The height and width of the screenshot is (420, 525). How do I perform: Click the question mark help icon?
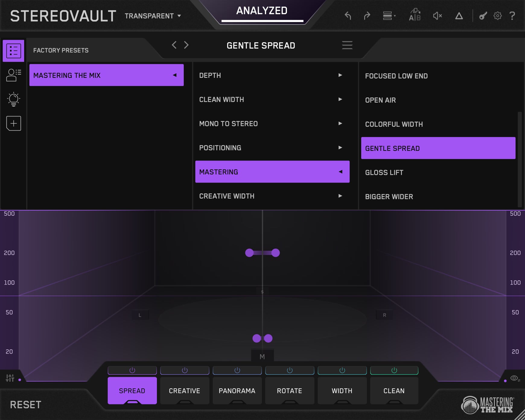coord(512,16)
